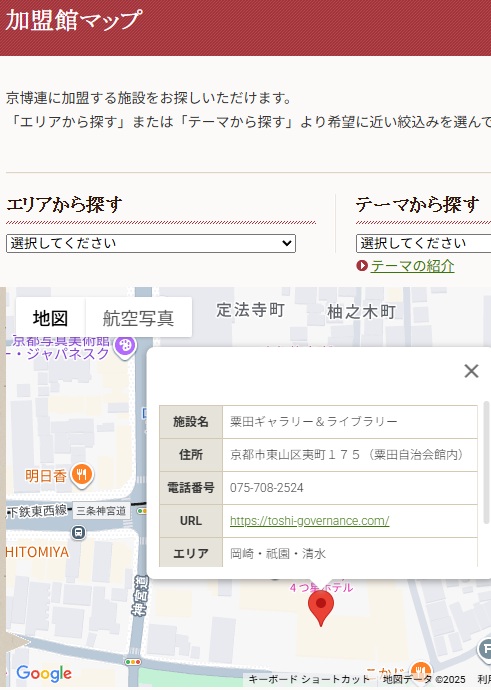
Task: Click the 三条神宮道 station label
Action: 101,511
